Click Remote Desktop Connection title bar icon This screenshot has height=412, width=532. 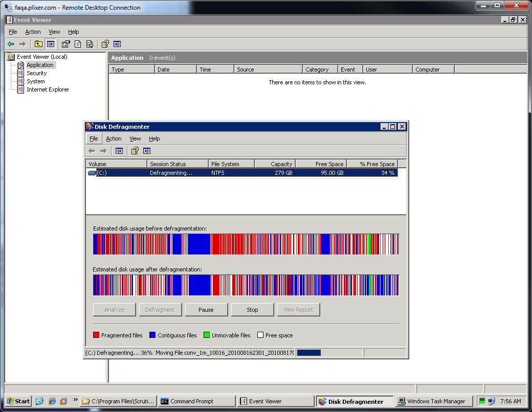click(9, 8)
